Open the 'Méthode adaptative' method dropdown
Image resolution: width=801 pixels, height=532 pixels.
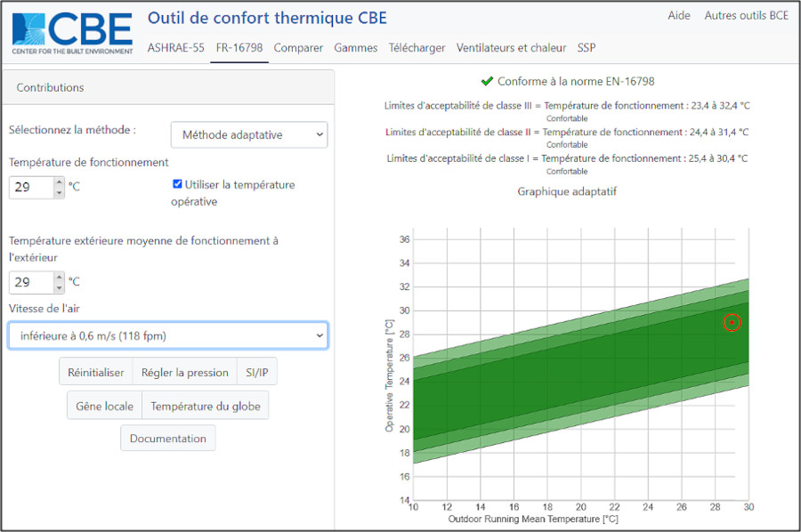pos(249,135)
